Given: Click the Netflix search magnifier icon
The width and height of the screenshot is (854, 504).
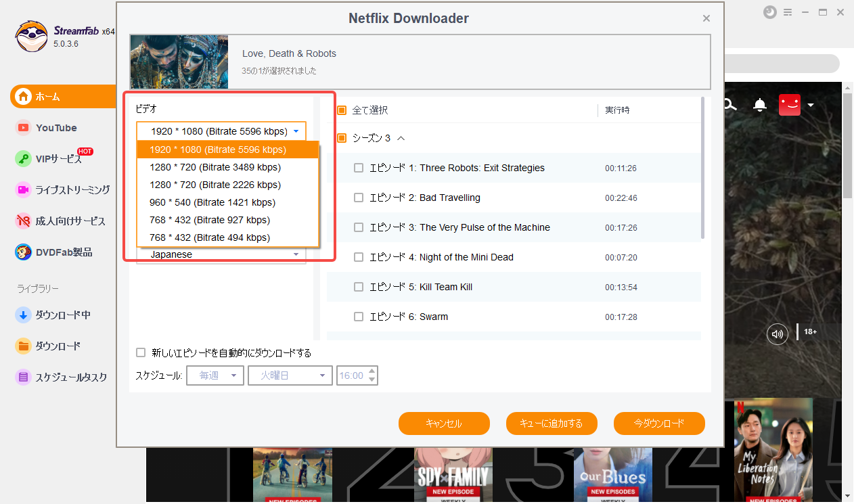Looking at the screenshot, I should click(729, 105).
